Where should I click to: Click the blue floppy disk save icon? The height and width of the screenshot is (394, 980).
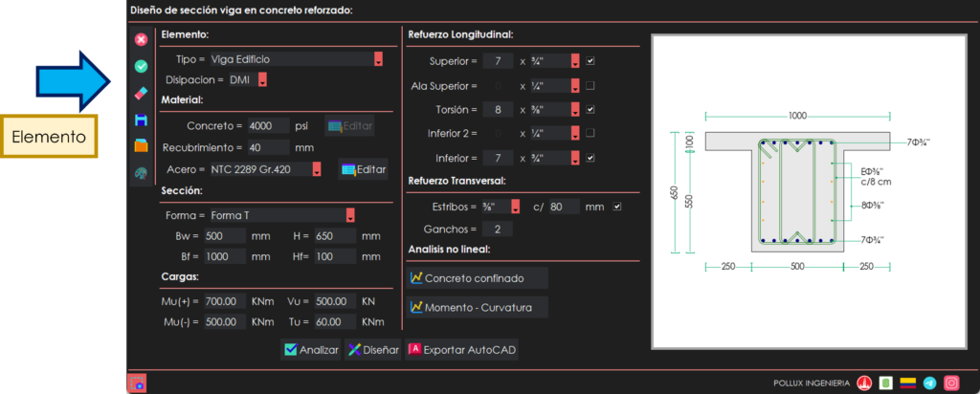[141, 120]
